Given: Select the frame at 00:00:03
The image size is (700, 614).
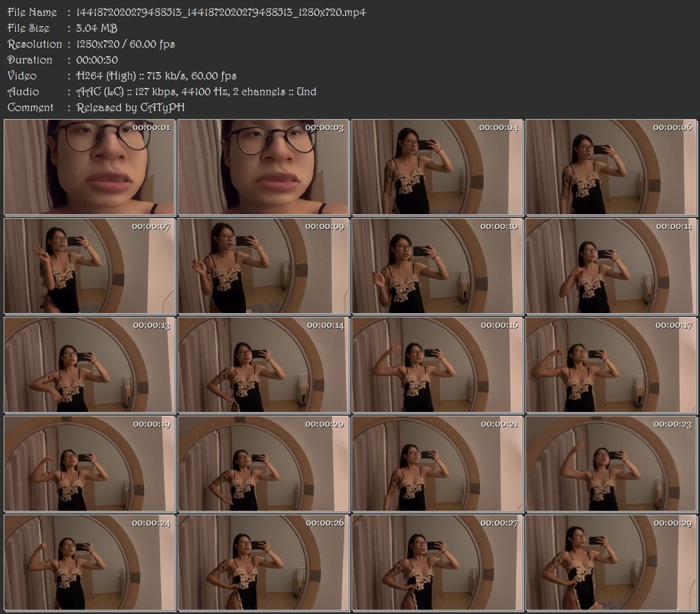Looking at the screenshot, I should (x=263, y=167).
